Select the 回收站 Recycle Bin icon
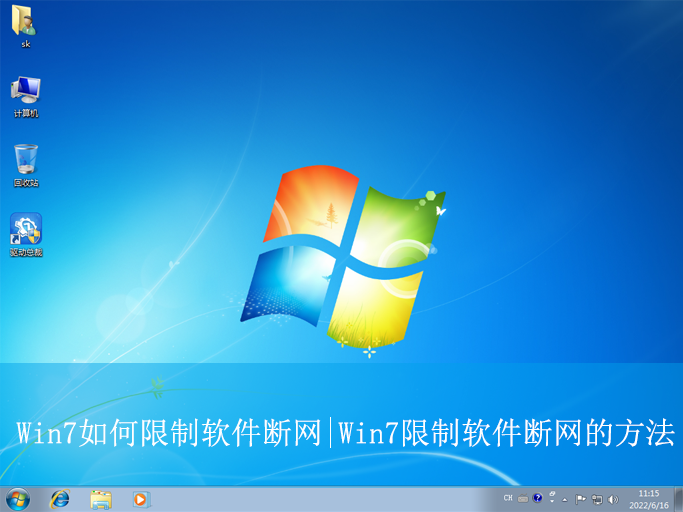This screenshot has width=683, height=512. [x=25, y=161]
